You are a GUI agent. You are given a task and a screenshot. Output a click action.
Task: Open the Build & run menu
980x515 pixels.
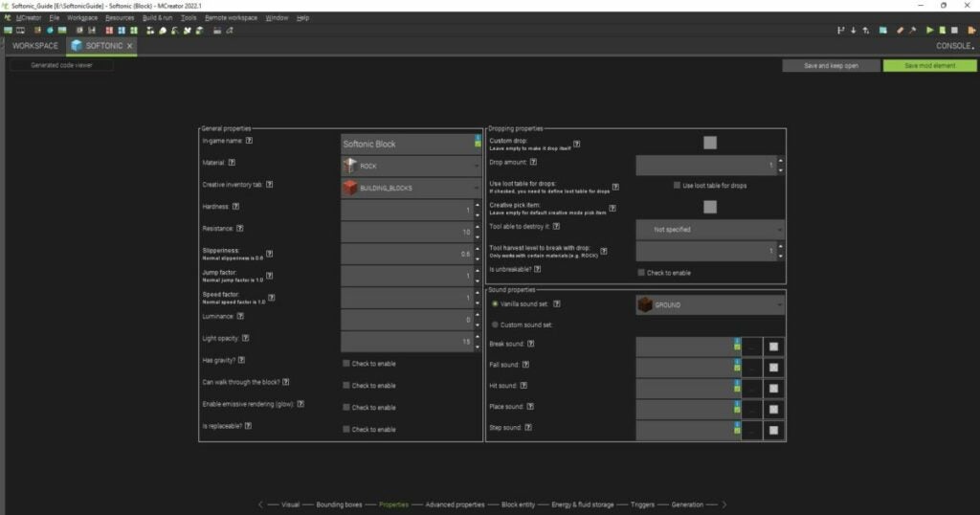click(x=158, y=17)
